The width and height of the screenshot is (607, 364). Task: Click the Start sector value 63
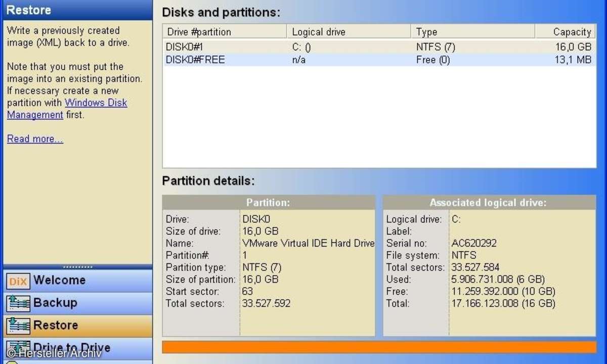[247, 292]
